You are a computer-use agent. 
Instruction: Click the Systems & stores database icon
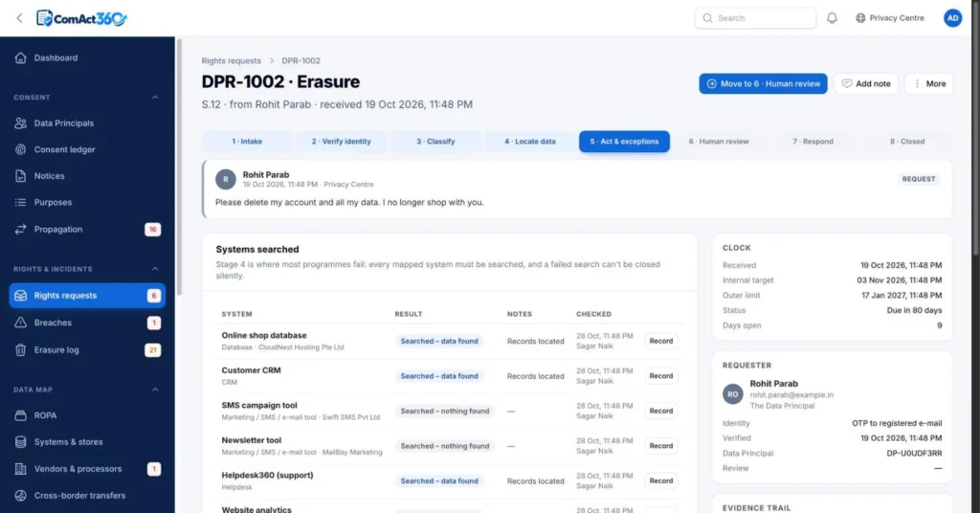click(x=21, y=442)
